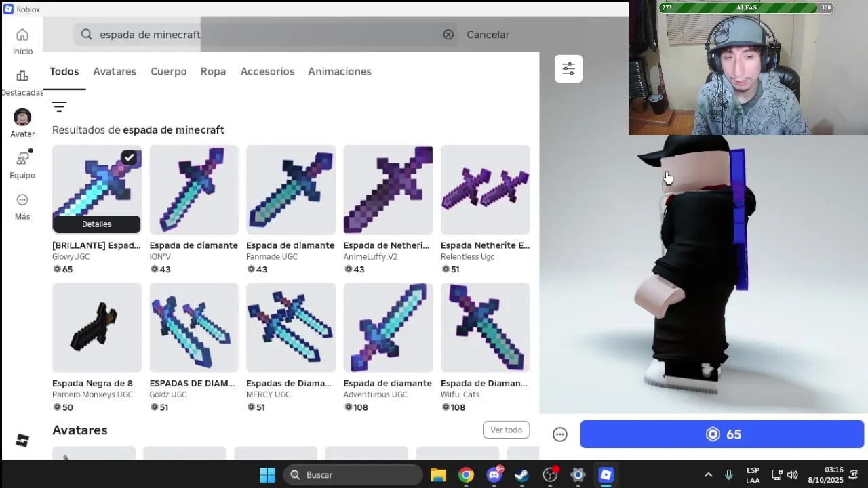Switch to the Avatares tab
This screenshot has width=868, height=488.
click(115, 71)
